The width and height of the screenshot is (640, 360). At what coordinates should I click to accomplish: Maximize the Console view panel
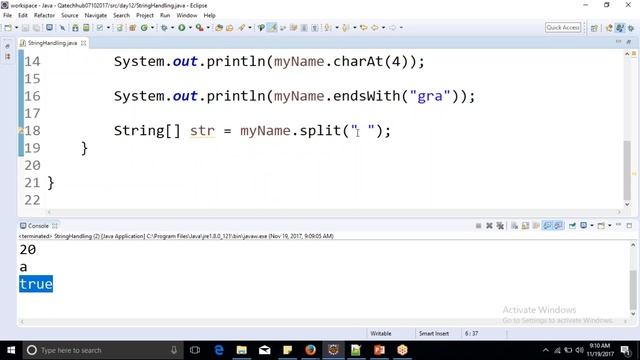(629, 226)
